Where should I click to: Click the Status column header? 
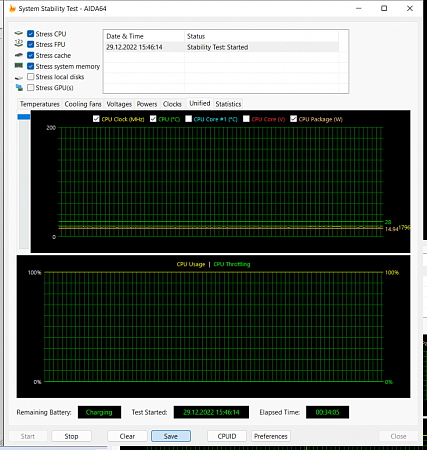261,36
